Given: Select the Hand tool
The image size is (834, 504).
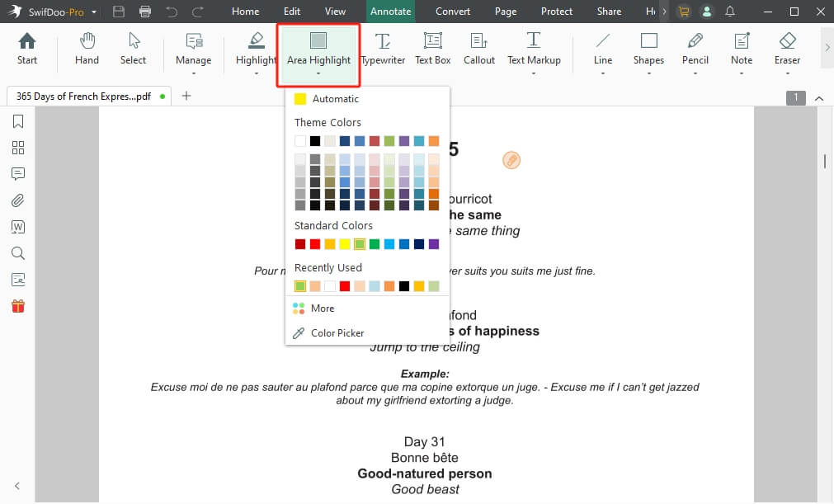Looking at the screenshot, I should [87, 48].
